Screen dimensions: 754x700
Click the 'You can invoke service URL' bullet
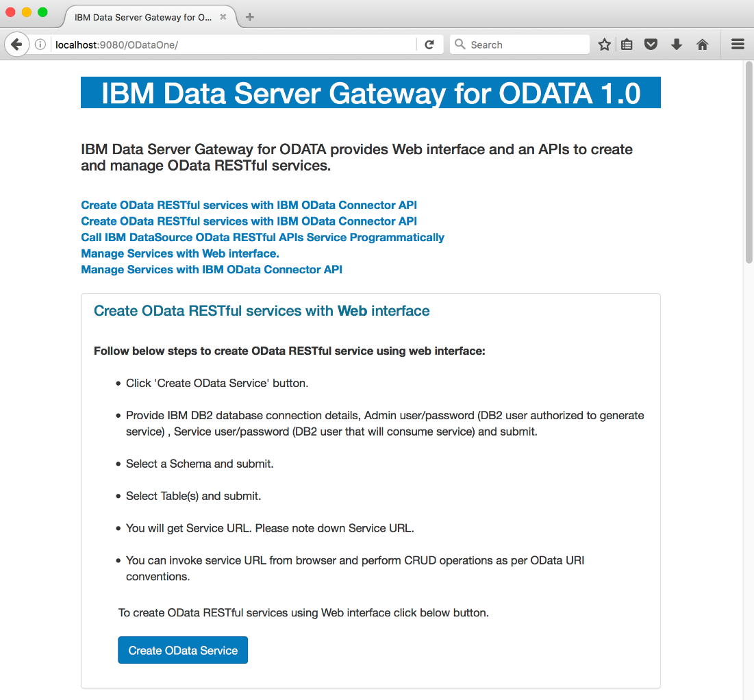tap(355, 568)
